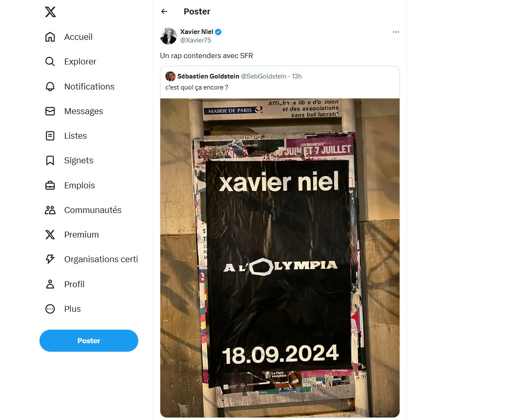Expand the Plus more options menu

(x=63, y=309)
